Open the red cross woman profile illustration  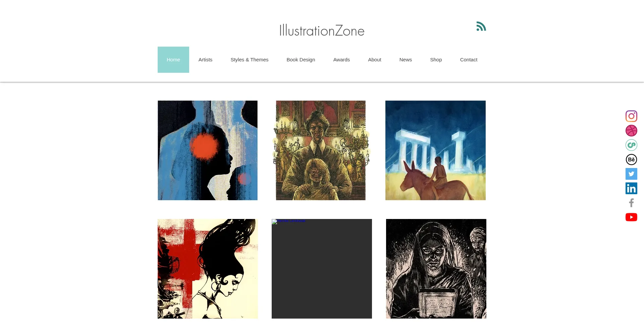tap(208, 269)
